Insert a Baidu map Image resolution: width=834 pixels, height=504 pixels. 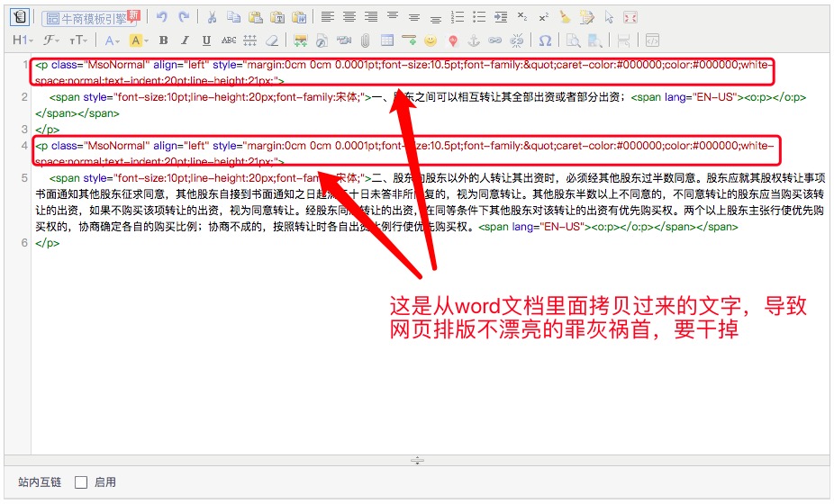(453, 40)
